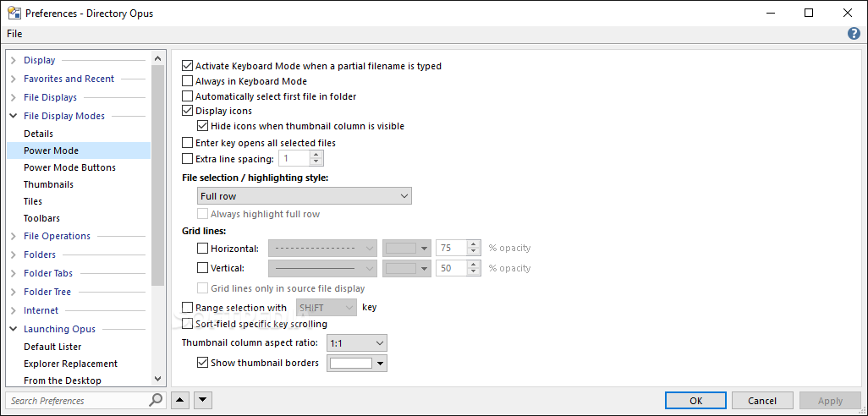Enable Vertical grid lines checkbox
The width and height of the screenshot is (868, 416).
[202, 268]
